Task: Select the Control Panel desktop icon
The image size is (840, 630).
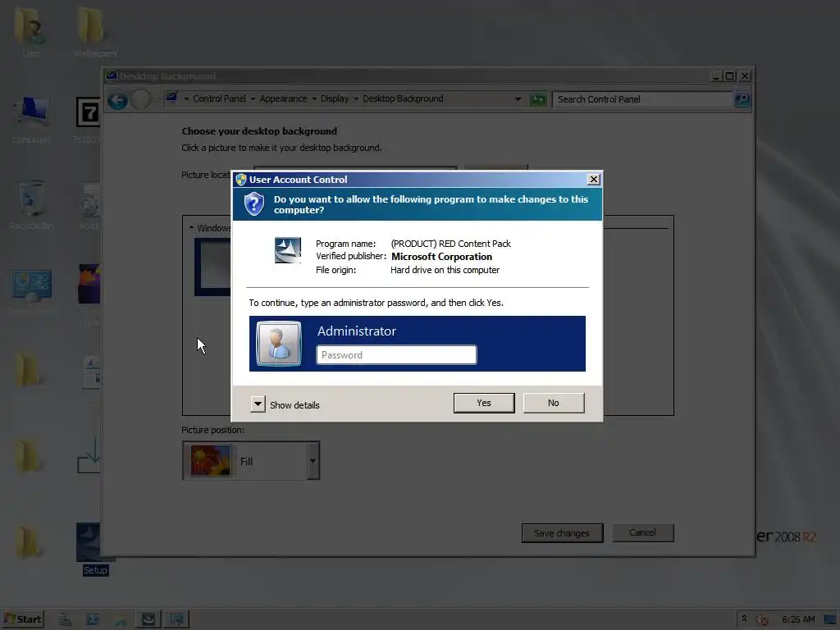Action: tap(32, 292)
